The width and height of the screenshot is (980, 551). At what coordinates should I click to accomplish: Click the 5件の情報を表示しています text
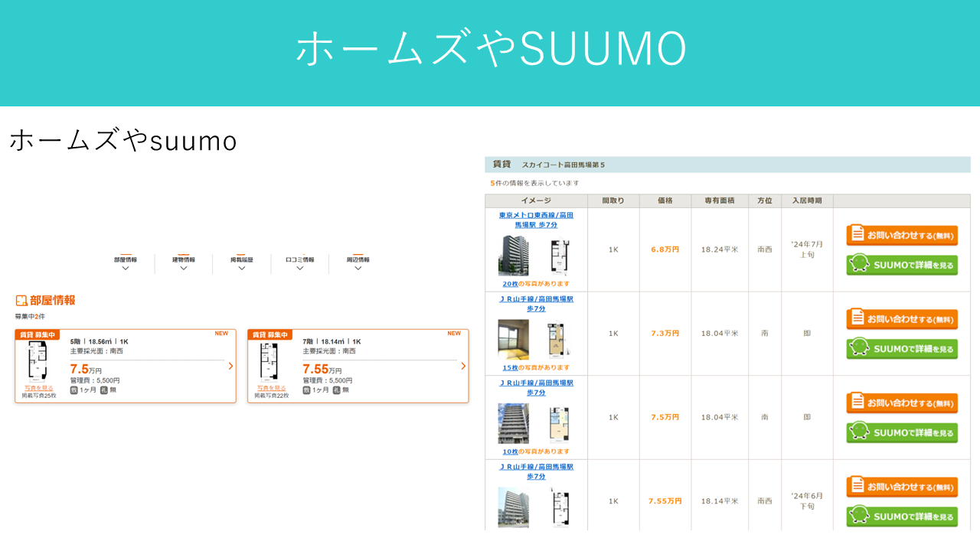(x=535, y=184)
